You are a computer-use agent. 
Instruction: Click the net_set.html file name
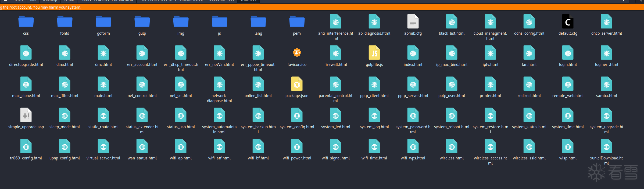pyautogui.click(x=181, y=96)
